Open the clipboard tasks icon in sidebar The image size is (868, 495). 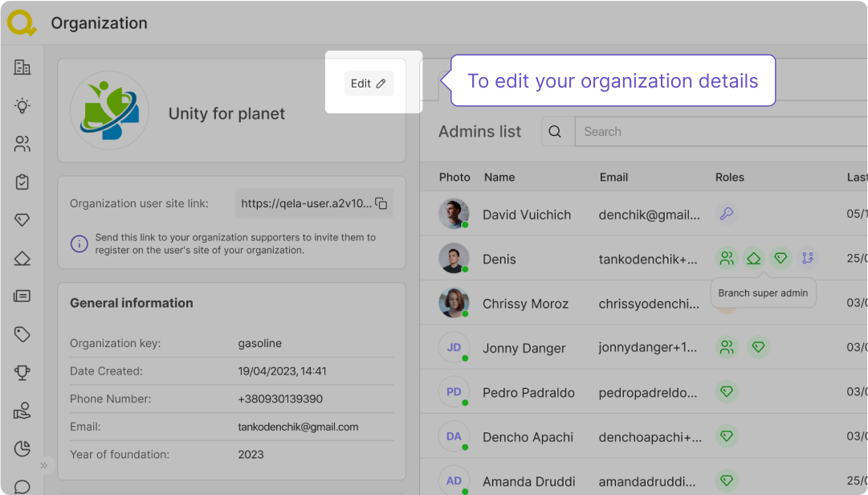click(x=22, y=182)
